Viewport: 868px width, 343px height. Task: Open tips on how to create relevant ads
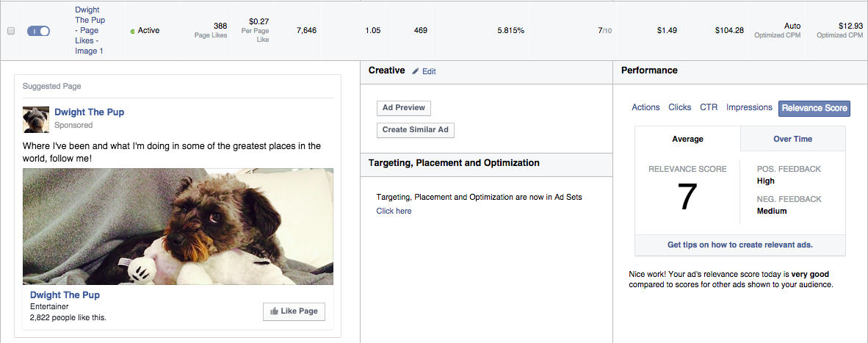point(739,245)
